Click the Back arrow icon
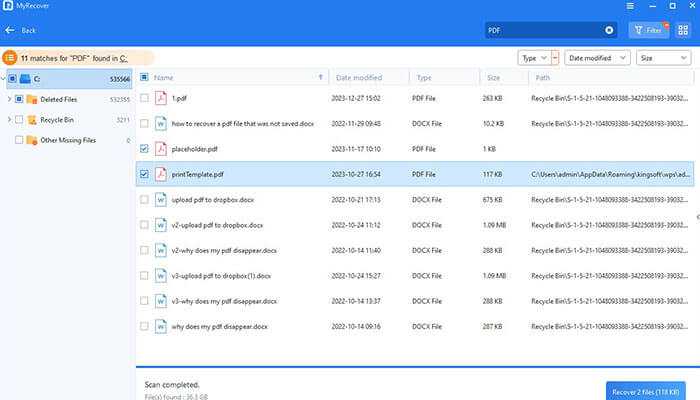Image resolution: width=700 pixels, height=400 pixels. (x=10, y=31)
